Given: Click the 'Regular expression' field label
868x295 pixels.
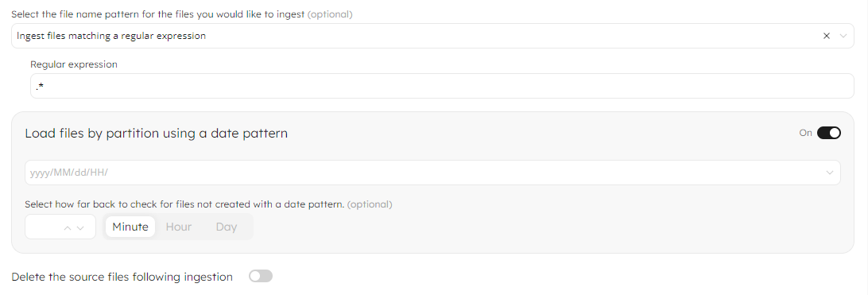Looking at the screenshot, I should 74,64.
